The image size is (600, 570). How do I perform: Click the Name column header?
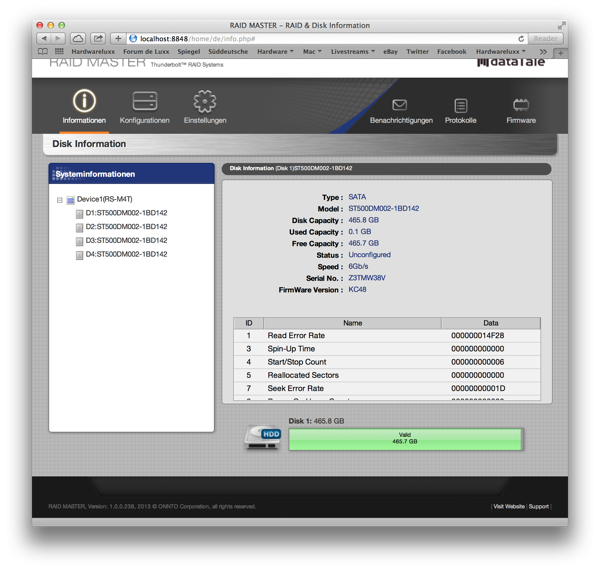point(352,323)
